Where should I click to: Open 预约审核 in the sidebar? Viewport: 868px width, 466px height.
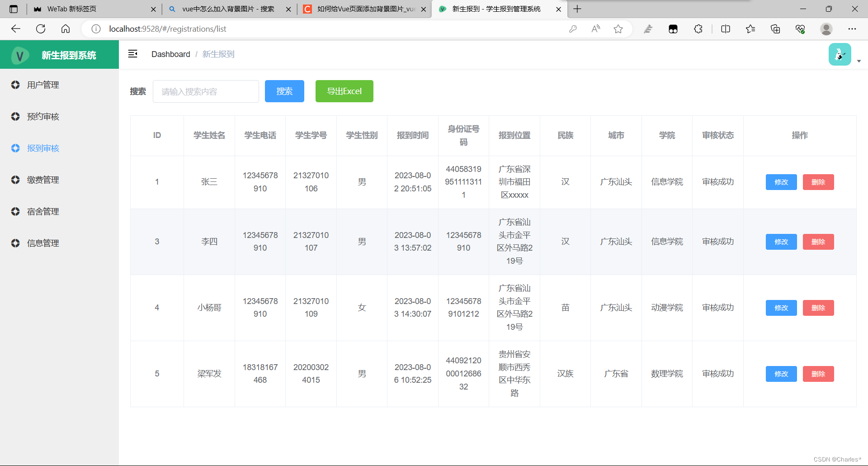(x=59, y=116)
